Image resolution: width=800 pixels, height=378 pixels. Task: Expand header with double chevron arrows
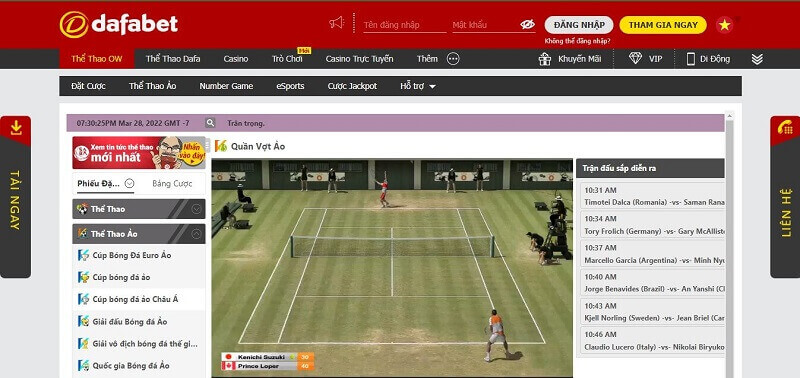[757, 59]
